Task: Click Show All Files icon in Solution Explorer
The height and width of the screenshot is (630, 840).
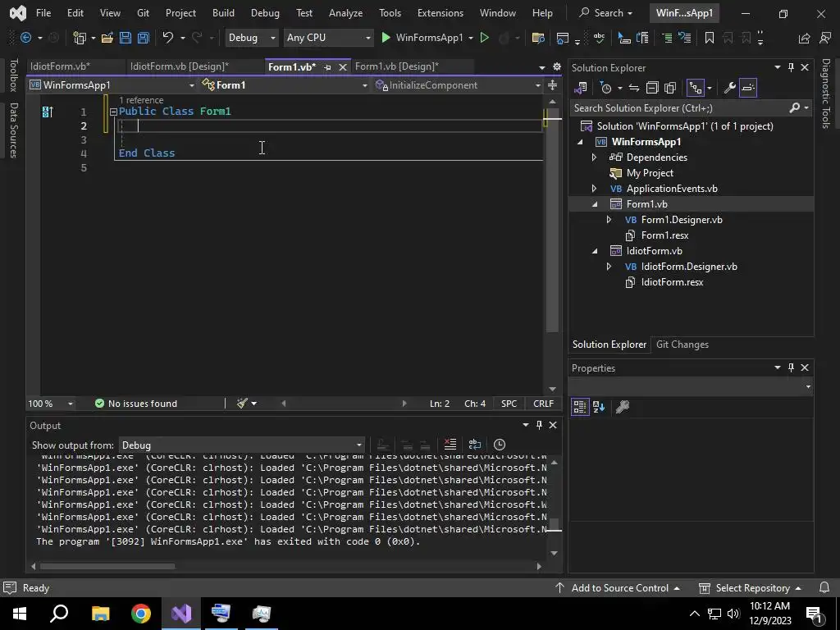Action: (x=670, y=88)
